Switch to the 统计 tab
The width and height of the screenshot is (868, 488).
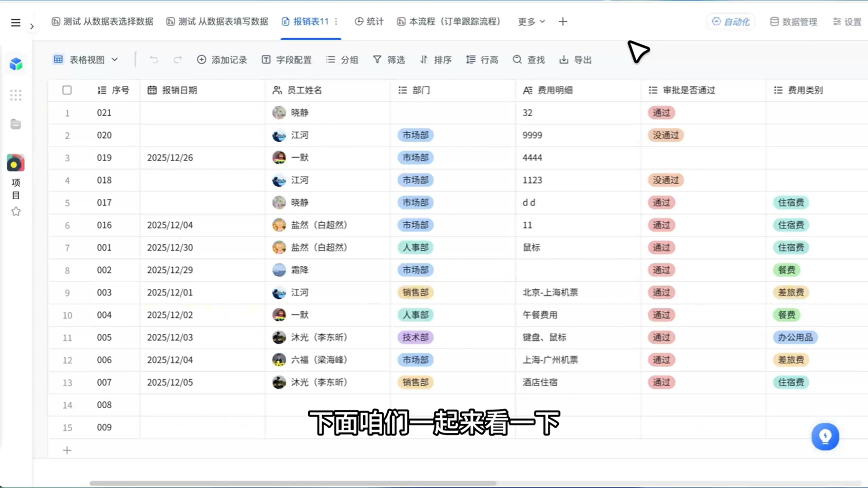pos(369,22)
